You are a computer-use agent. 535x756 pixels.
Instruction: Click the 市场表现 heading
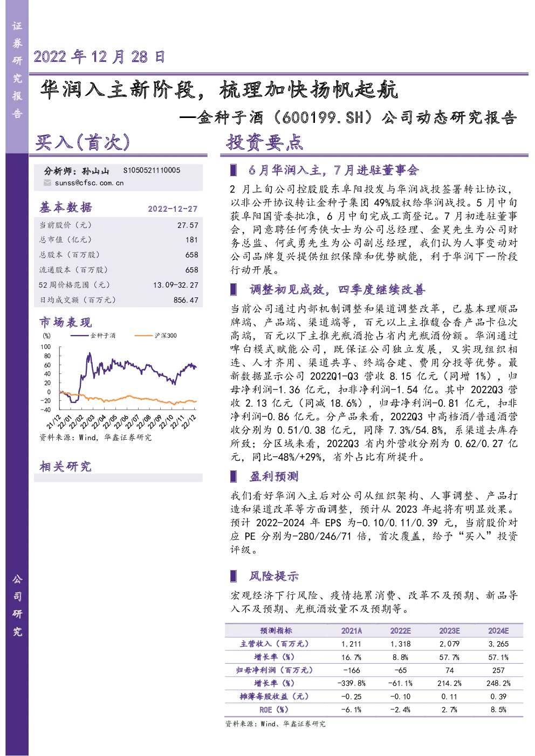point(66,322)
